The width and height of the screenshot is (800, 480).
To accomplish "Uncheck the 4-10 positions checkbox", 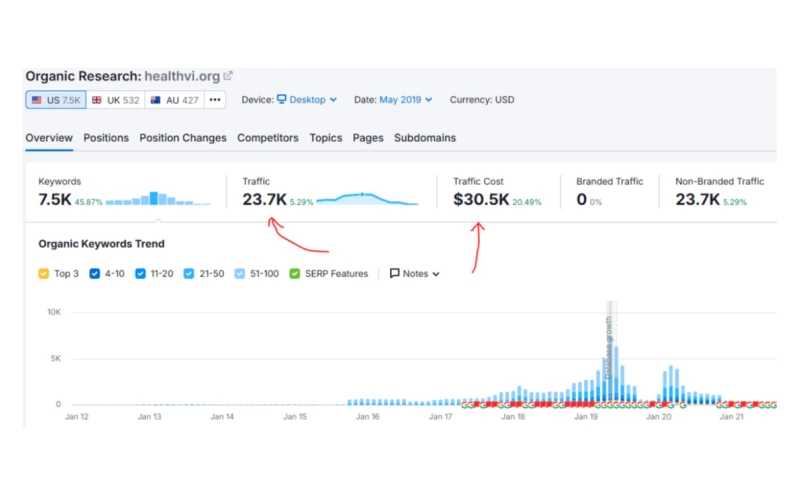I will 94,273.
